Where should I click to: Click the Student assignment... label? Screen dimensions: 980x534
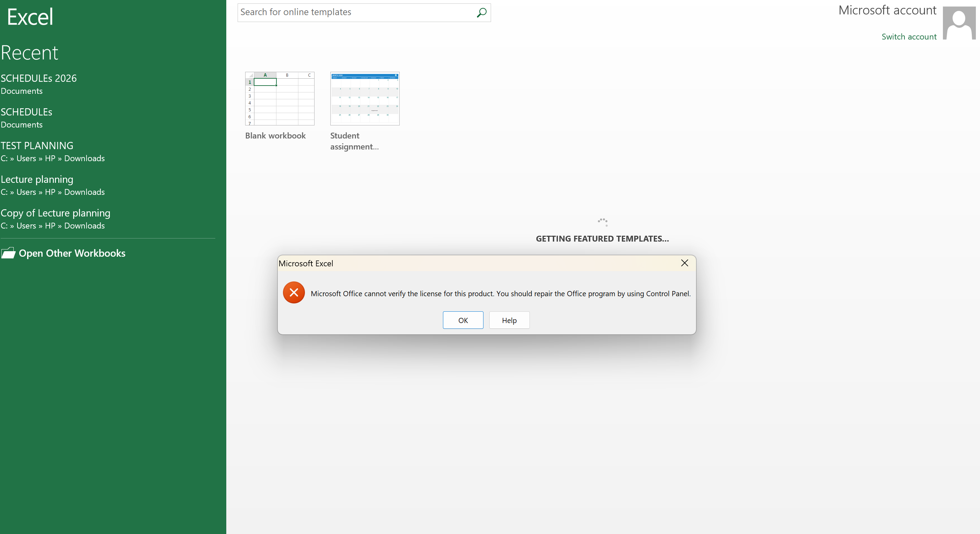tap(355, 141)
